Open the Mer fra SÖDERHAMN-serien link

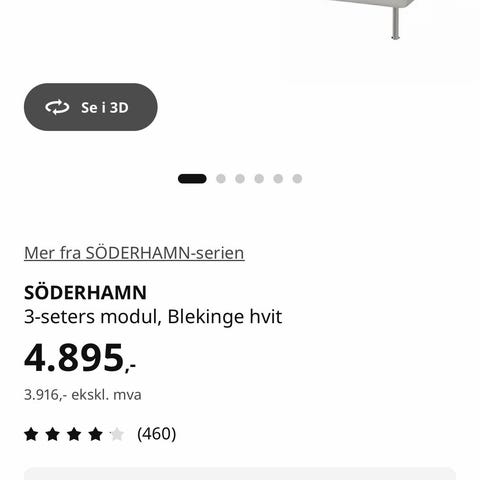pyautogui.click(x=134, y=253)
